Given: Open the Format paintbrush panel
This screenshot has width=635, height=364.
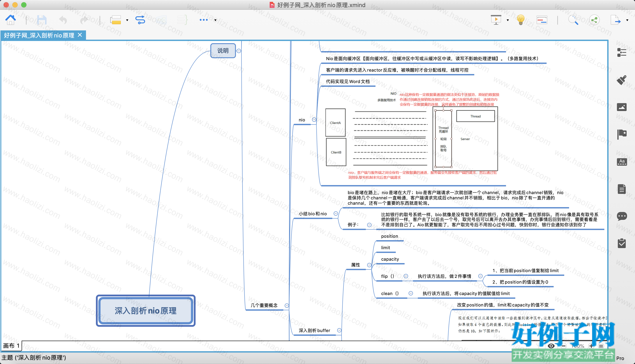Looking at the screenshot, I should coord(622,80).
